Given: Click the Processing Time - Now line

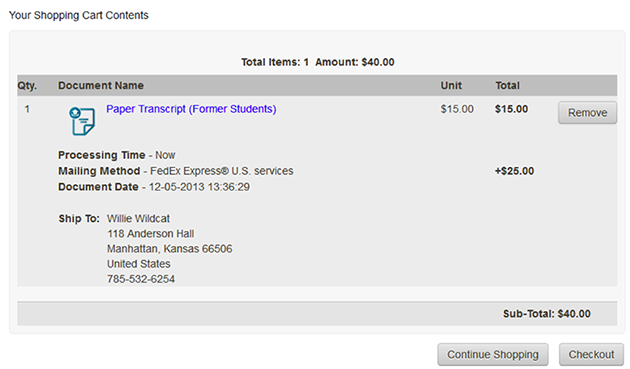Looking at the screenshot, I should (117, 155).
